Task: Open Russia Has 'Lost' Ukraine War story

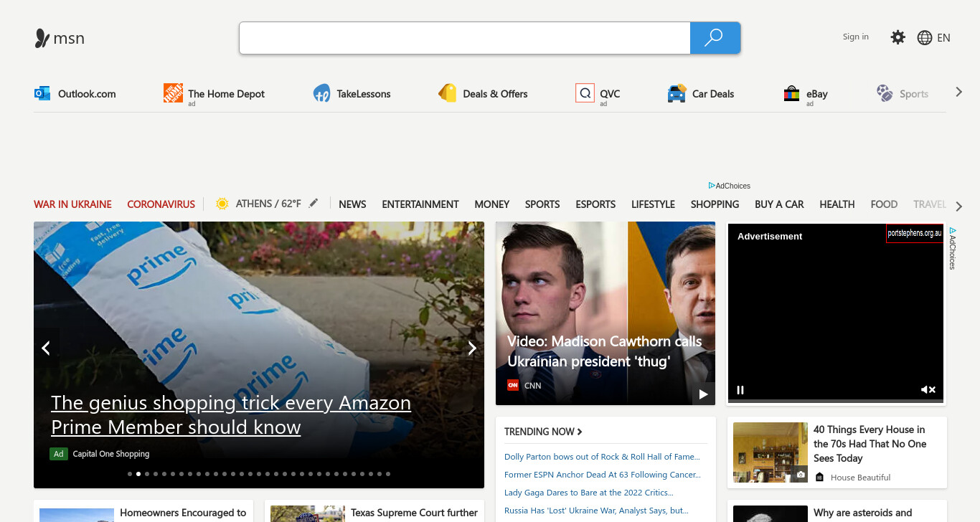Action: pyautogui.click(x=596, y=511)
